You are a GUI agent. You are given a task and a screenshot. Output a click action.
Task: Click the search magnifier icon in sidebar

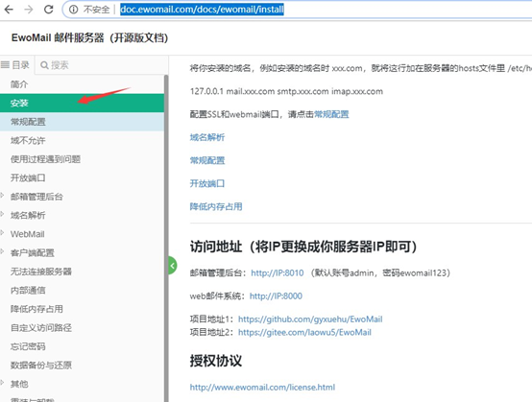pyautogui.click(x=44, y=64)
